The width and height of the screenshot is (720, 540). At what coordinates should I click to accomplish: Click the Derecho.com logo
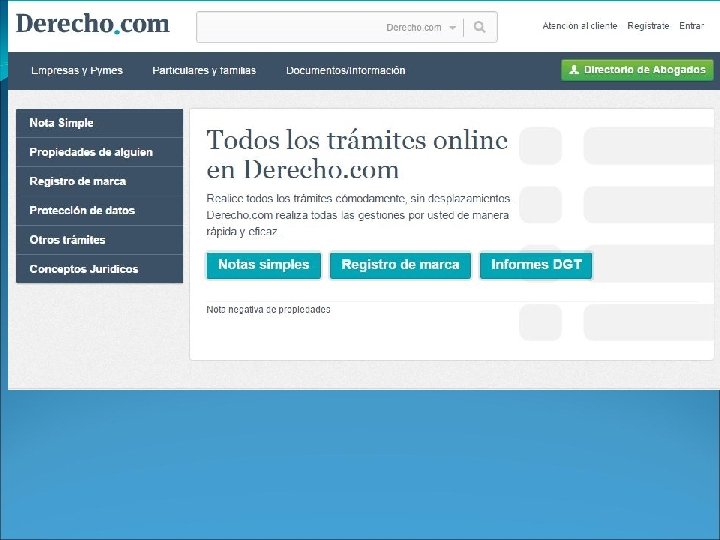[93, 23]
